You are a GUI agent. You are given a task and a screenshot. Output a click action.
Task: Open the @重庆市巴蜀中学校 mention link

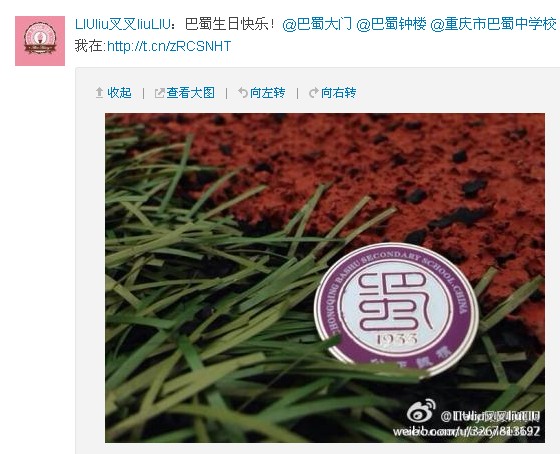493,24
